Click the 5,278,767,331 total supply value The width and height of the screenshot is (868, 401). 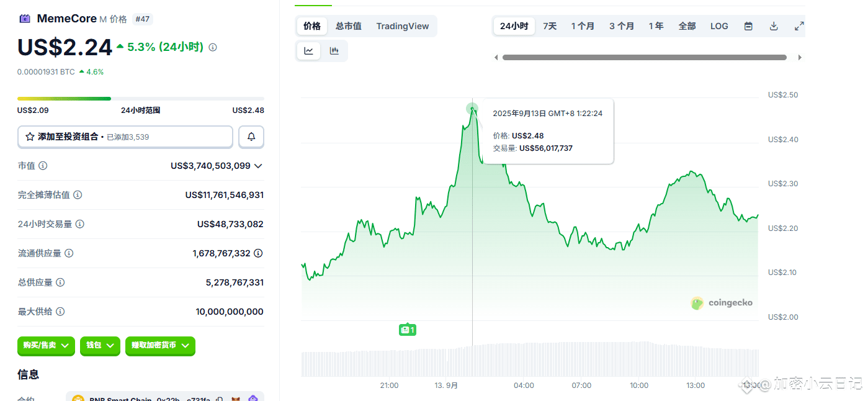235,282
